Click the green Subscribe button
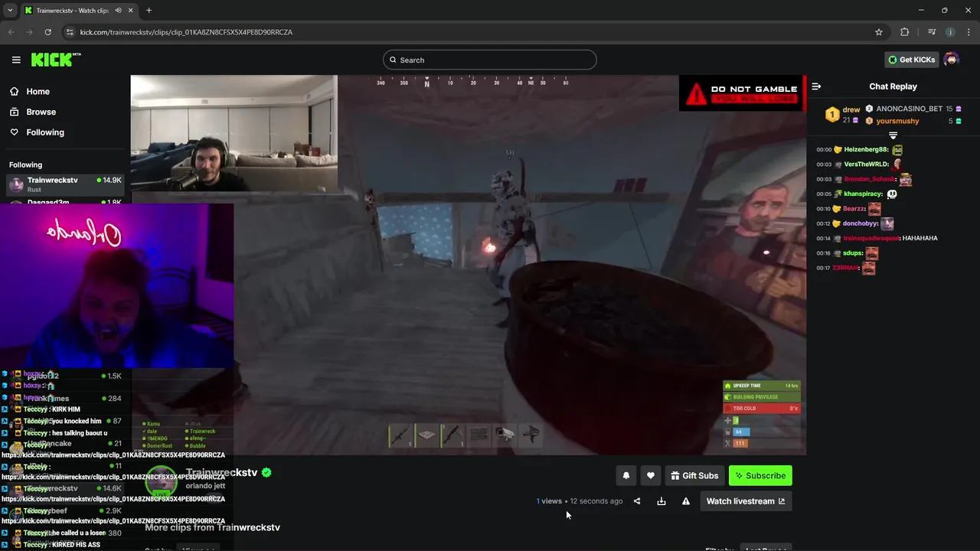Image resolution: width=980 pixels, height=551 pixels. pyautogui.click(x=760, y=475)
